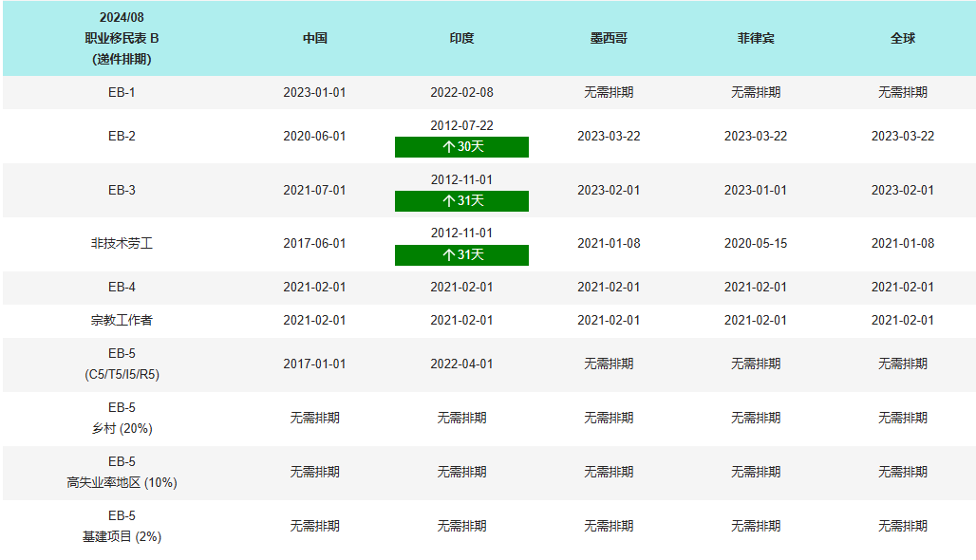Viewport: 976px width, 560px height.
Task: Click EB-3 Philippines date 2023-01-01
Action: coord(755,190)
